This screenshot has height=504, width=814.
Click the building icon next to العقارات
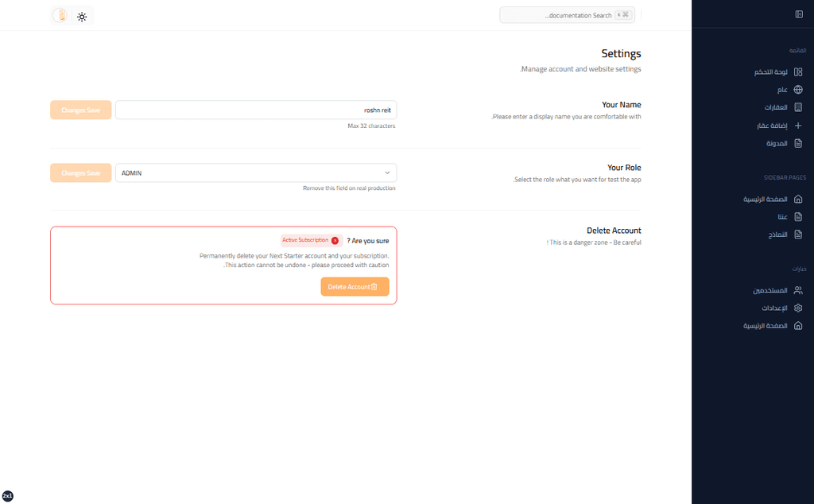(x=798, y=107)
